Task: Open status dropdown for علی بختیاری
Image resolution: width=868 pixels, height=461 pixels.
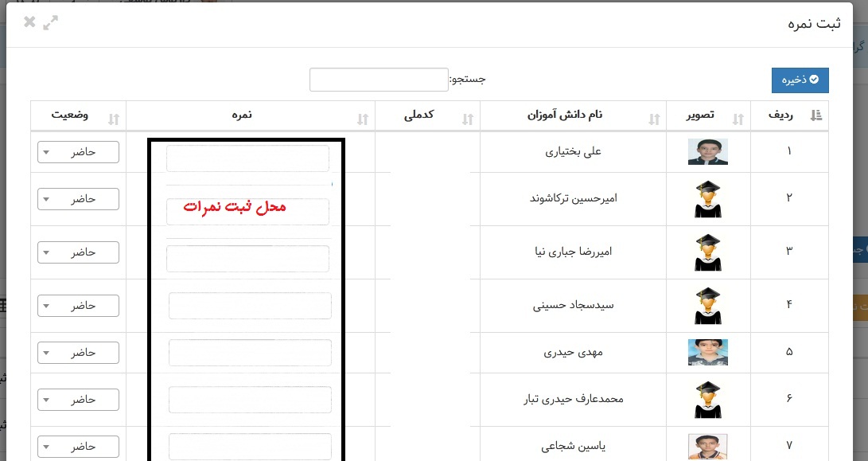Action: click(x=78, y=152)
